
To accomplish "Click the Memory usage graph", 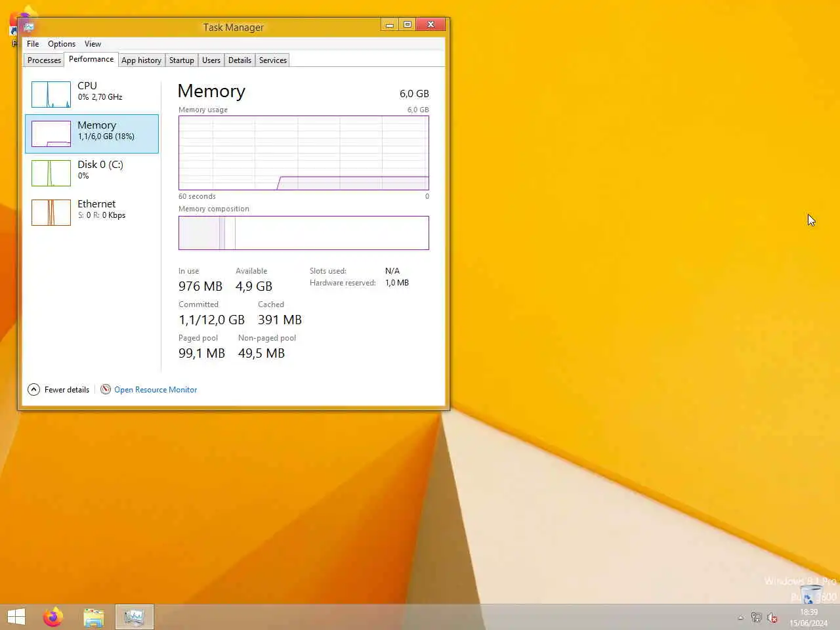I will coord(304,153).
